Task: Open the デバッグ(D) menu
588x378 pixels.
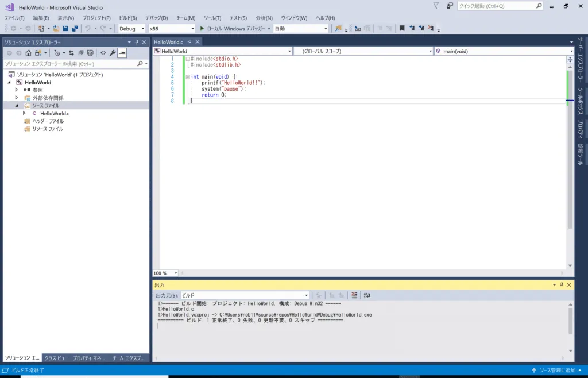Action: [157, 18]
